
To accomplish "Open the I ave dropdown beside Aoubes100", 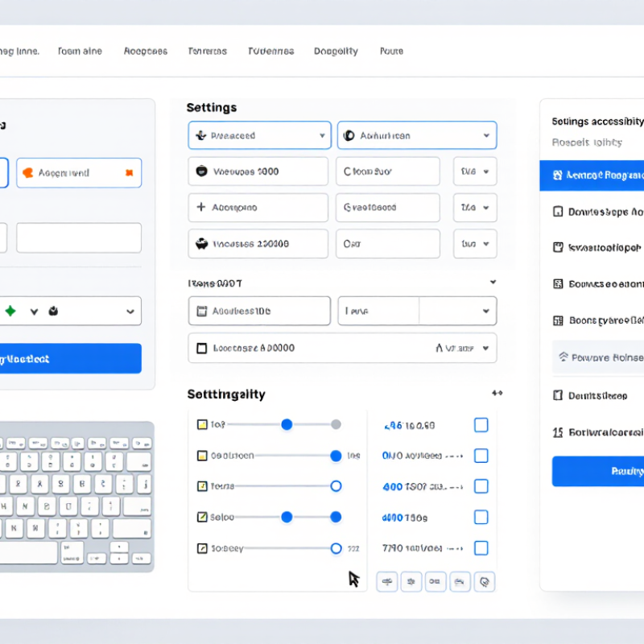I will (417, 311).
